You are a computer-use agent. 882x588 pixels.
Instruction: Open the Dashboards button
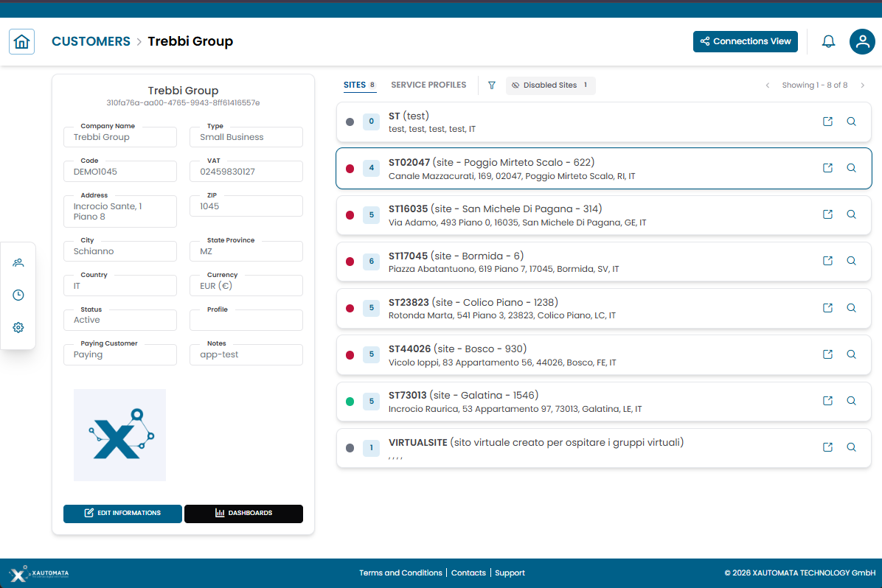tap(243, 514)
